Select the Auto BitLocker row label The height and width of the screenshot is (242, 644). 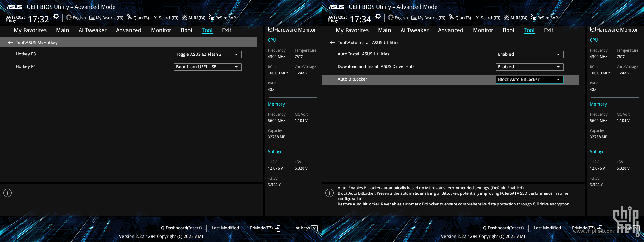(353, 79)
